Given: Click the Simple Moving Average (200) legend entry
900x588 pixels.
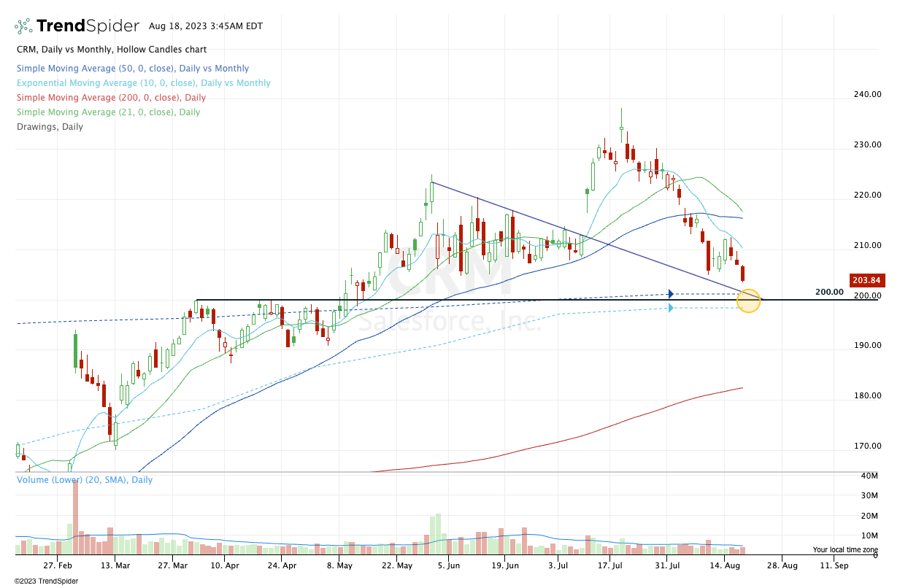Looking at the screenshot, I should 110,98.
